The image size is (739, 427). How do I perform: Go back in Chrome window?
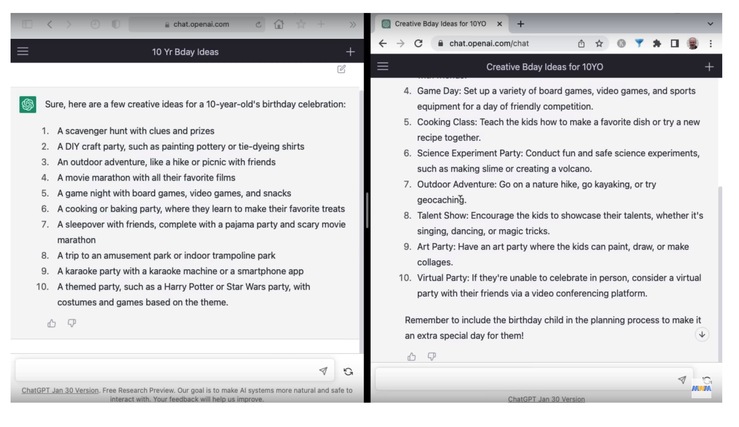[383, 43]
